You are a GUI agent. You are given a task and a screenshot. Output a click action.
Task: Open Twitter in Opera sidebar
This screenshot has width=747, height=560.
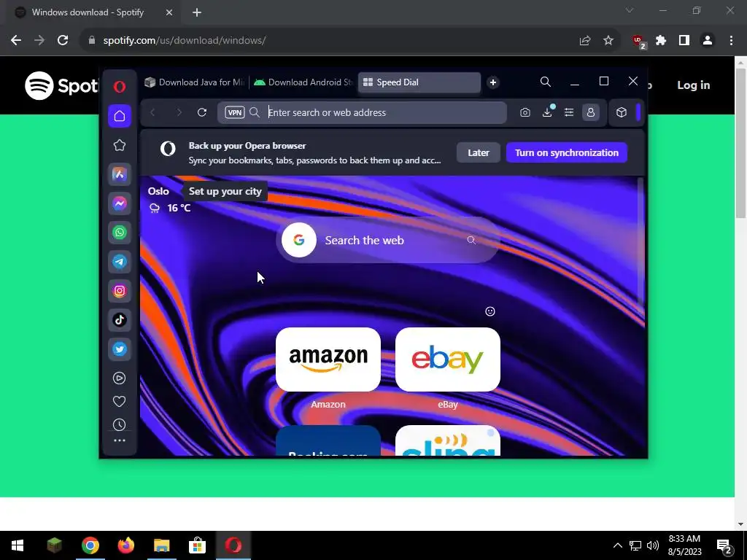120,349
